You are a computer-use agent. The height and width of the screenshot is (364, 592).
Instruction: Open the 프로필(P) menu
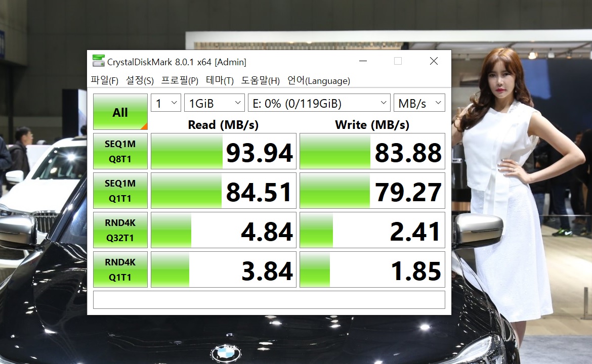coord(180,80)
